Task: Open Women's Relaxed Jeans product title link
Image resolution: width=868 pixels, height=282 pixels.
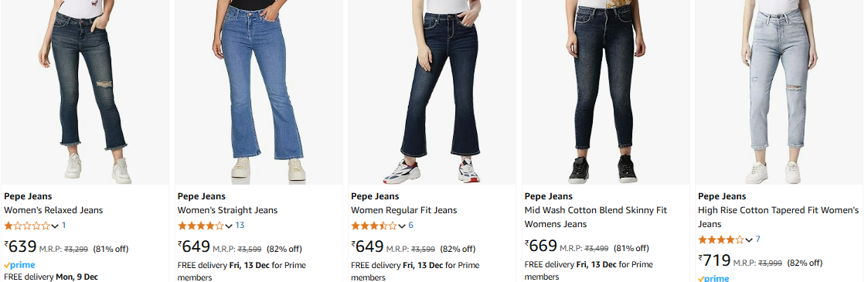Action: (53, 210)
